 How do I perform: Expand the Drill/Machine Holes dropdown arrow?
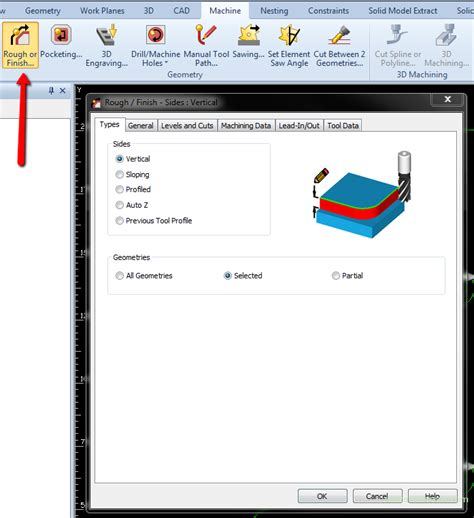(x=166, y=63)
